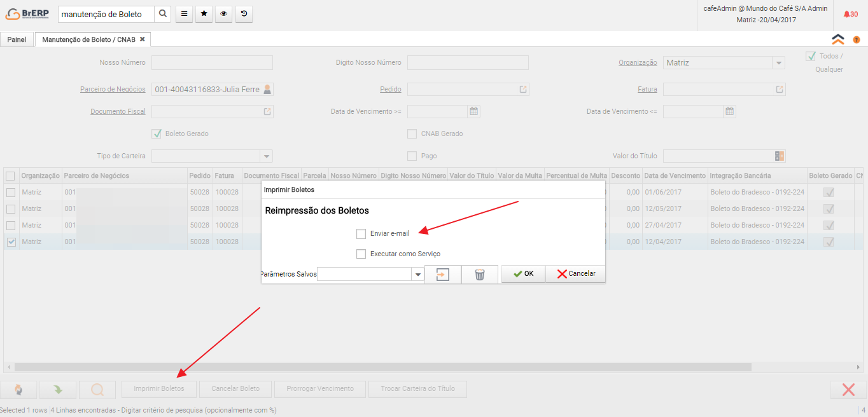Click the star favorites icon
The image size is (868, 417).
(204, 14)
